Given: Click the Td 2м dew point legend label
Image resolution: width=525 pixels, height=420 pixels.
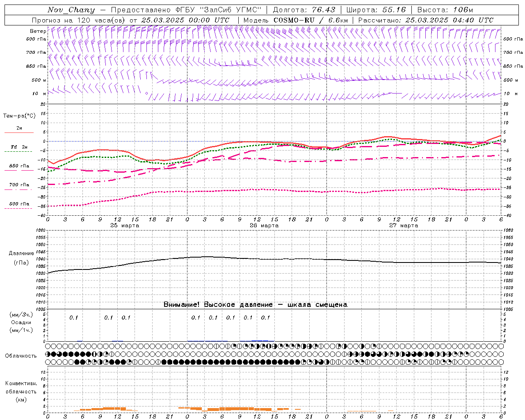Looking at the screenshot, I should pos(19,147).
